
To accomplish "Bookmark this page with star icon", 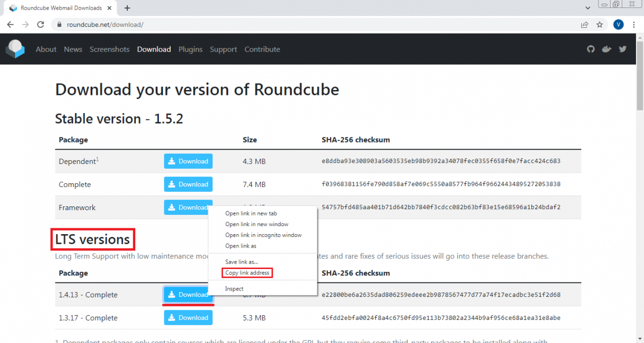I will point(599,25).
